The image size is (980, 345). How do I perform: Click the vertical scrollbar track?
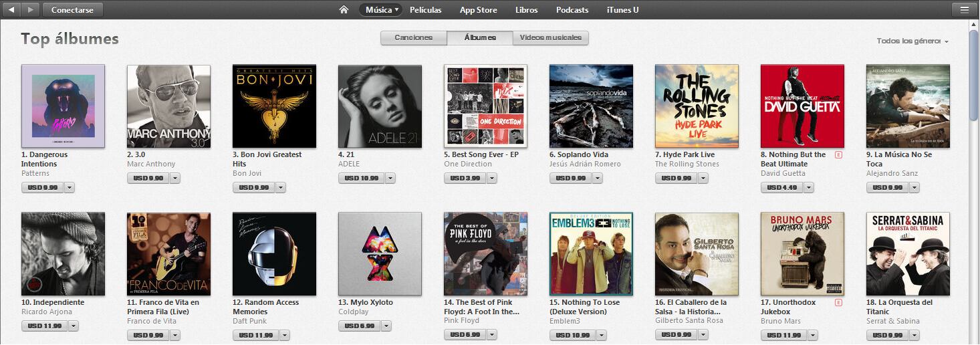[x=974, y=201]
